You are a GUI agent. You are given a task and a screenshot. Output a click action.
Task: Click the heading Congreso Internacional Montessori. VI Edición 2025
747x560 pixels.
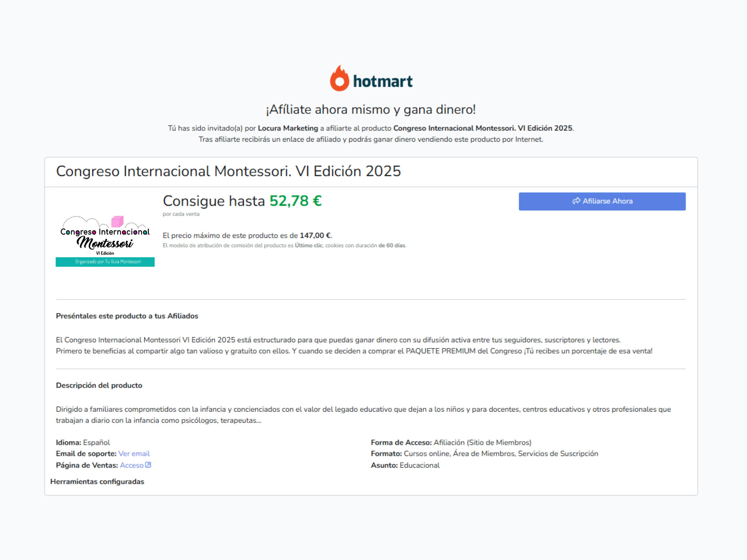(x=228, y=171)
